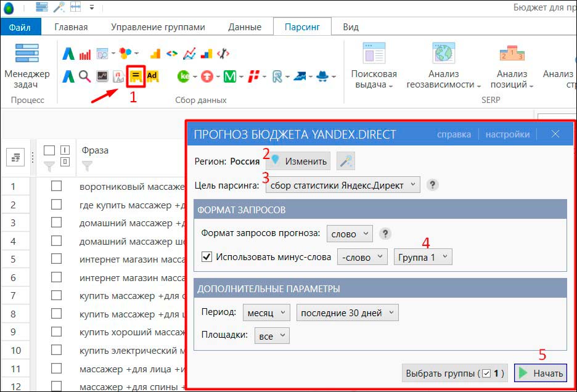The image size is (577, 392).
Task: Open the Task Manager (Менеджер задач)
Action: pos(27,66)
